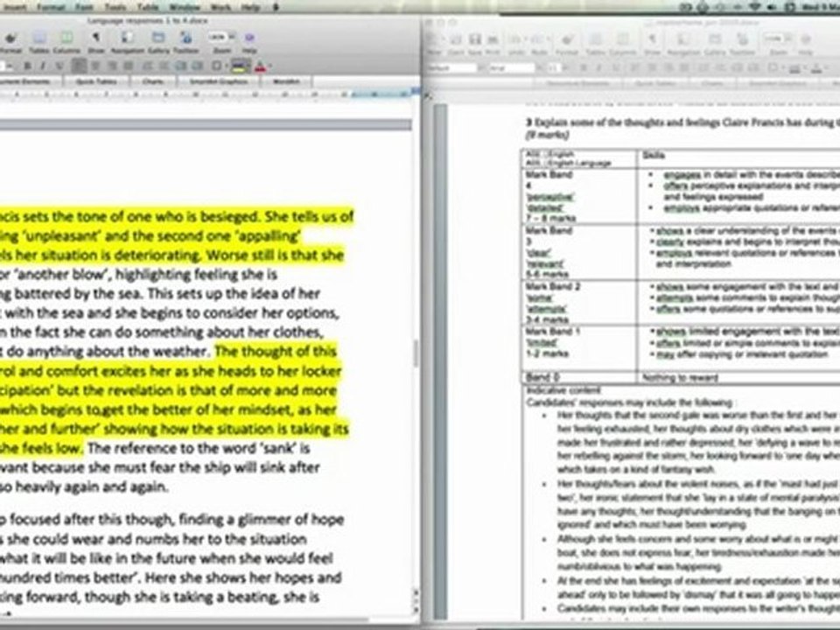840x630 pixels.
Task: Open Toolbox in right window toolbar
Action: pyautogui.click(x=743, y=39)
